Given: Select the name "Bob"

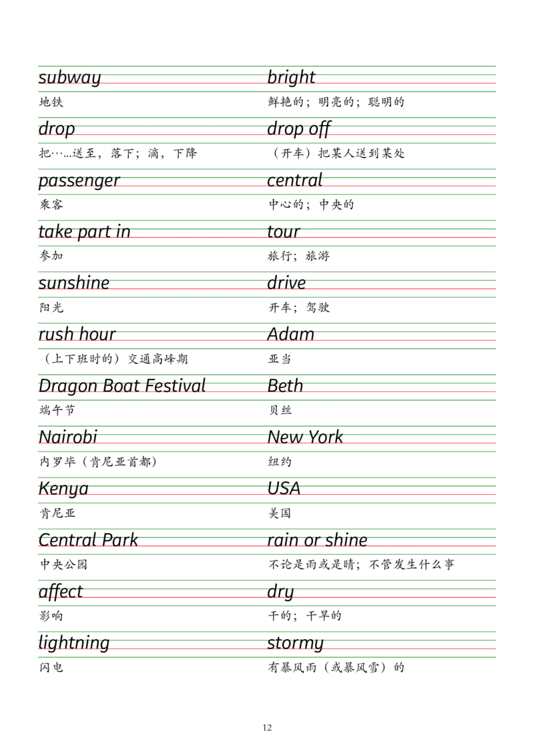Looking at the screenshot, I should 285,385.
